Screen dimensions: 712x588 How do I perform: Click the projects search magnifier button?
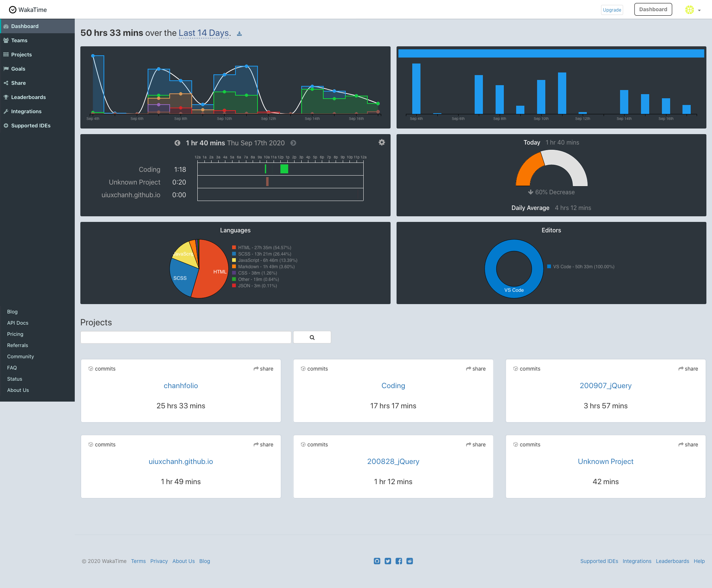click(x=312, y=337)
